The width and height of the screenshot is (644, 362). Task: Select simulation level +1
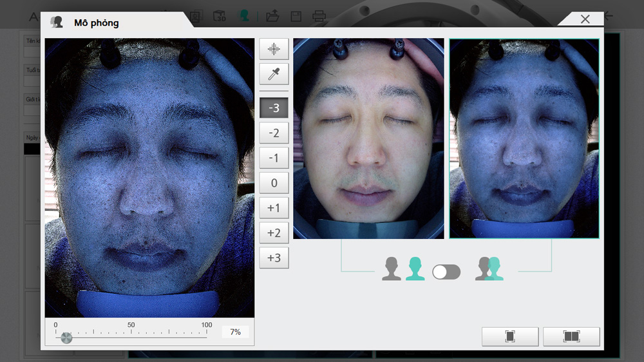pos(274,208)
